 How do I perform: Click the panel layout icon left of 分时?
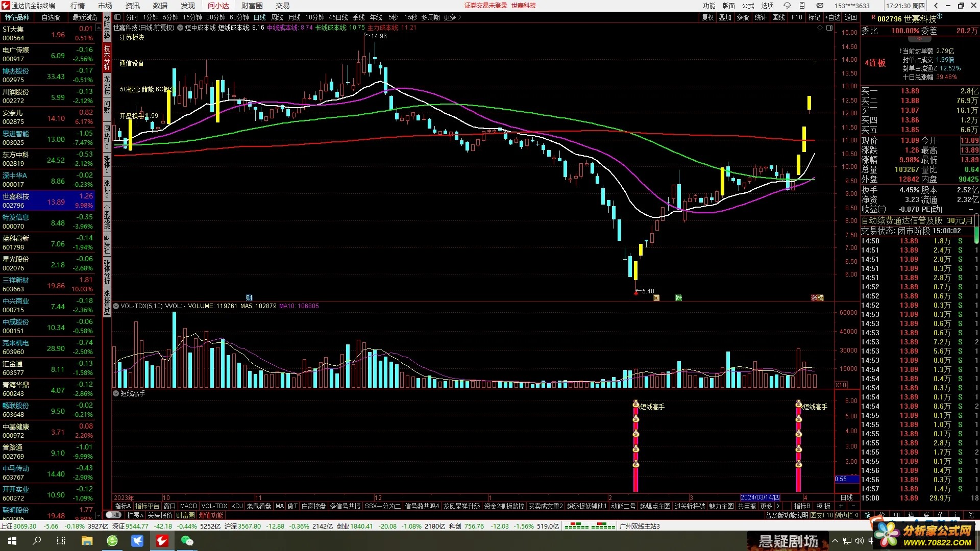tap(117, 17)
